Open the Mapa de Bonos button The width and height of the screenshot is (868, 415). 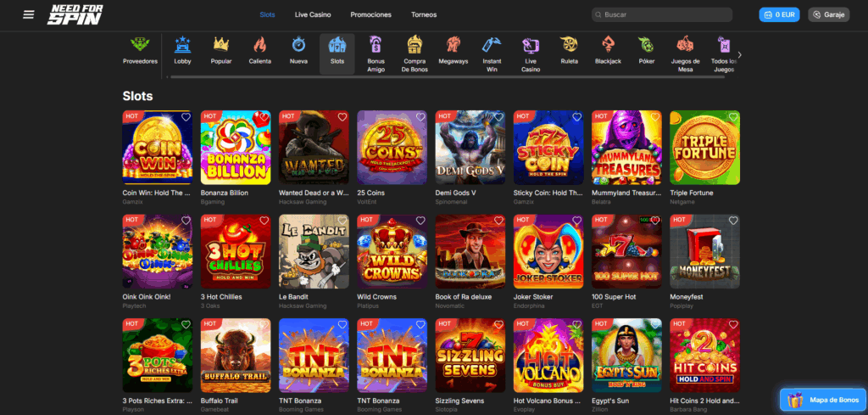click(823, 400)
